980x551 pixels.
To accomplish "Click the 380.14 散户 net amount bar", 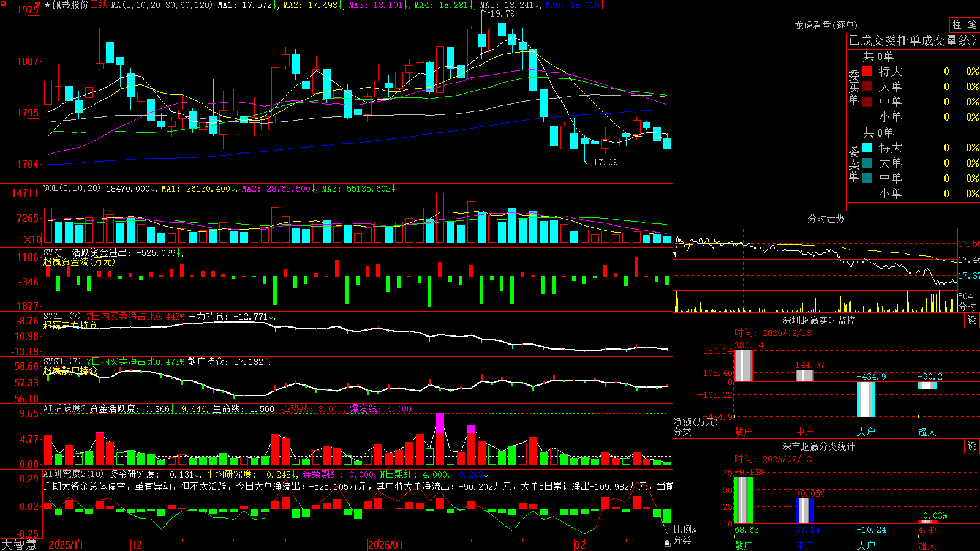I will 744,366.
